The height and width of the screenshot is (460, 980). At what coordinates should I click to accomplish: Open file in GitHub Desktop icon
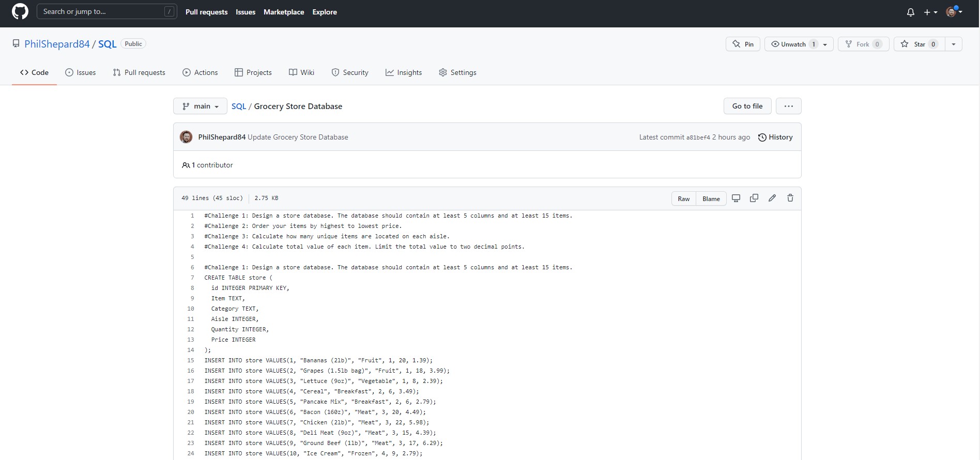(736, 198)
